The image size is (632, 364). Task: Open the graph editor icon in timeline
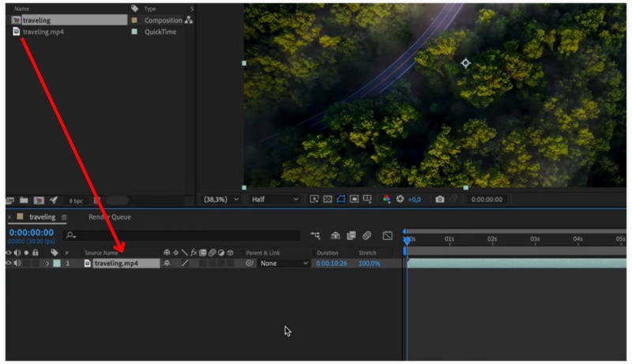(x=388, y=235)
